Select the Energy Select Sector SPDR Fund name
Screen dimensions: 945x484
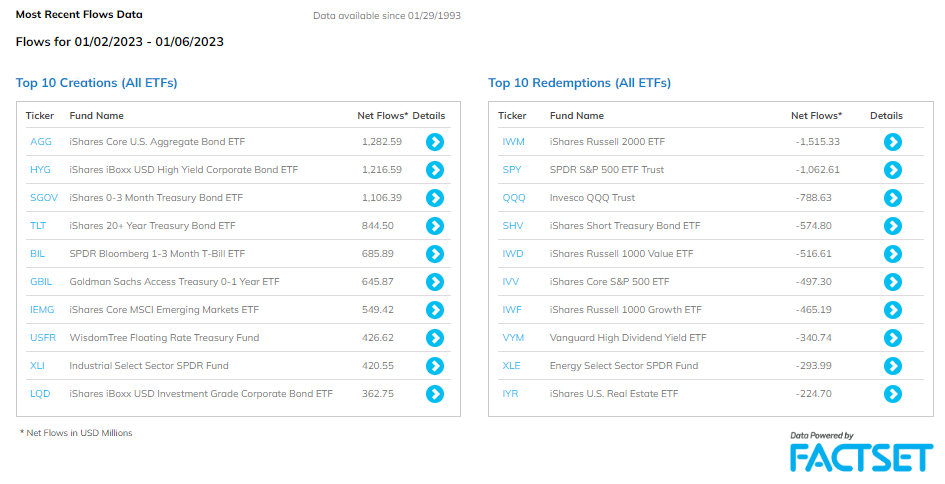point(624,366)
